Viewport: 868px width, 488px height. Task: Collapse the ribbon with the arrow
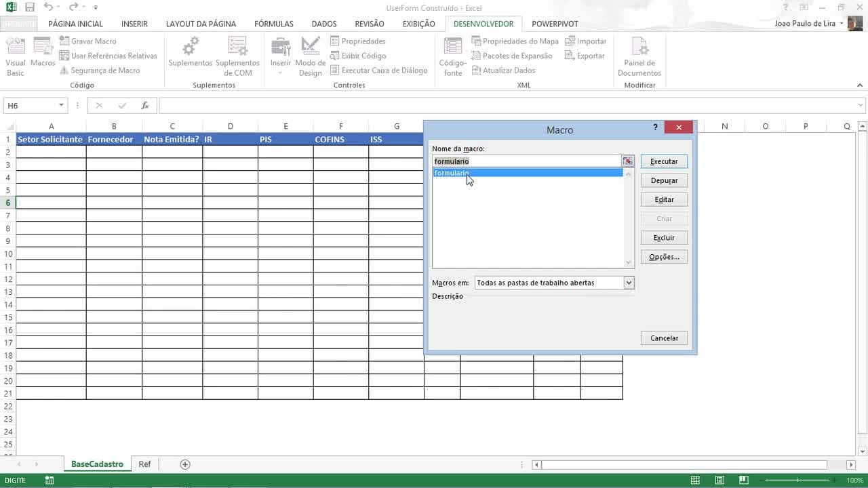[x=861, y=85]
